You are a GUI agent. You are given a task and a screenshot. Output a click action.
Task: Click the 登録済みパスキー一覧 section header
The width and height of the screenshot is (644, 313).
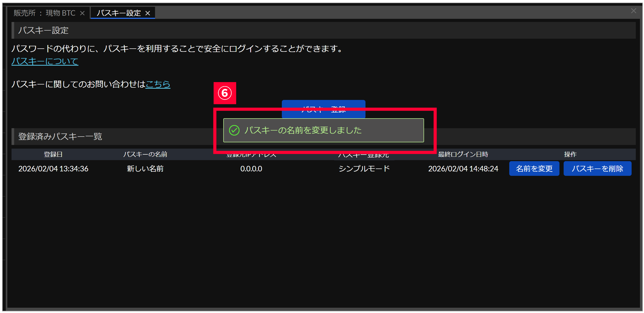pos(60,137)
